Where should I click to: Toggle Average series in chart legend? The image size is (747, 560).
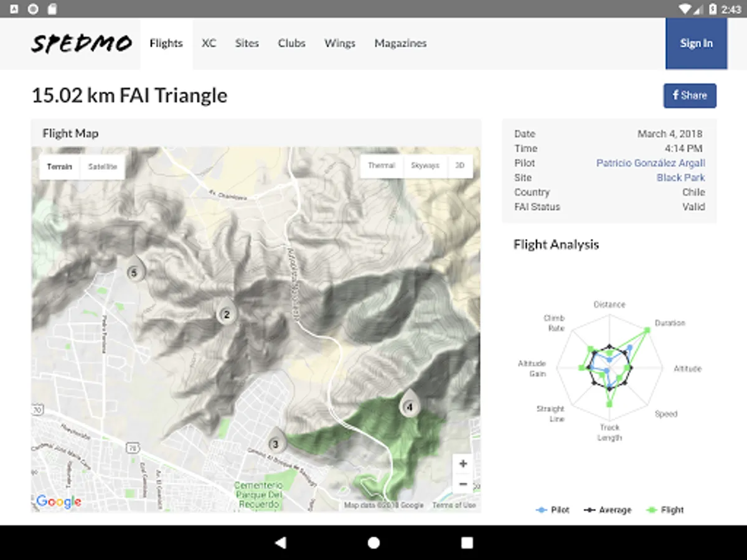point(608,510)
